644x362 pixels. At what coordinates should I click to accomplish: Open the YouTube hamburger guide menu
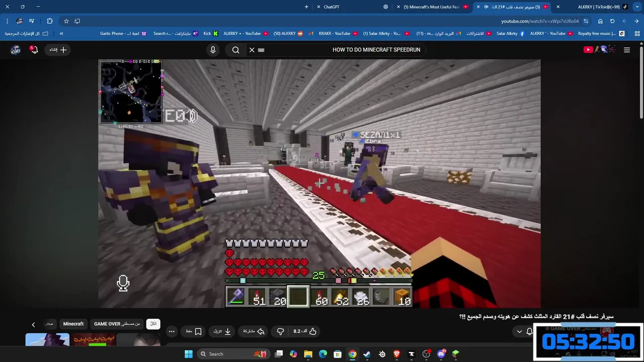click(627, 50)
